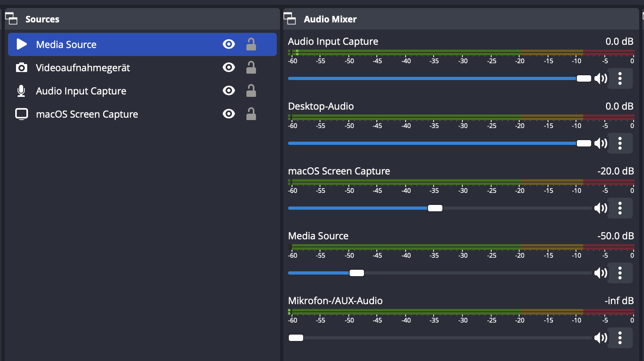Click the Mikrofon-/AUX-Audio volume slider handle
This screenshot has width=644, height=361.
tap(296, 338)
